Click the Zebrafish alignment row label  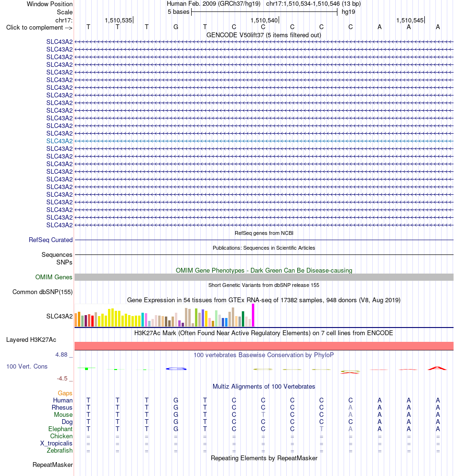point(60,451)
